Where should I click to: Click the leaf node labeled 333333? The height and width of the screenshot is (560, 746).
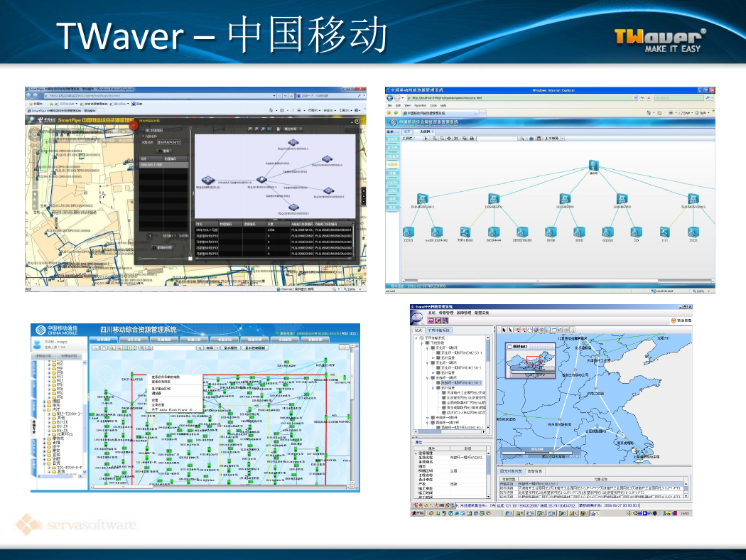click(x=409, y=232)
